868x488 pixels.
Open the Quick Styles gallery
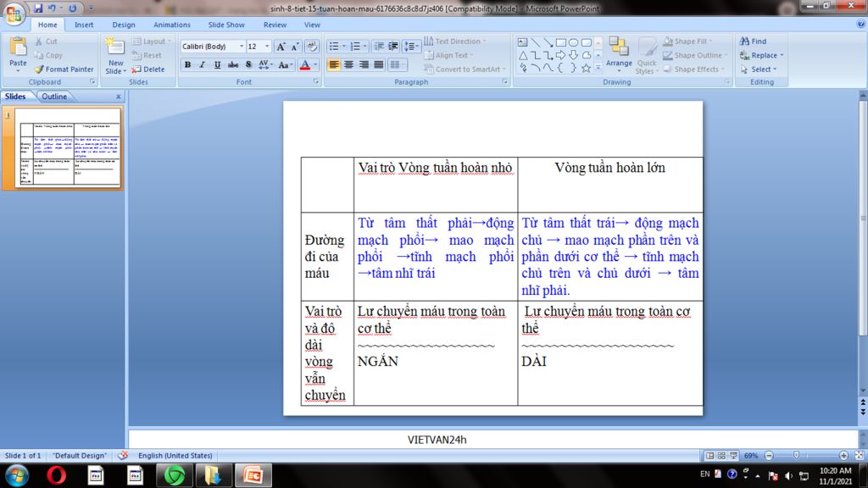pos(646,55)
